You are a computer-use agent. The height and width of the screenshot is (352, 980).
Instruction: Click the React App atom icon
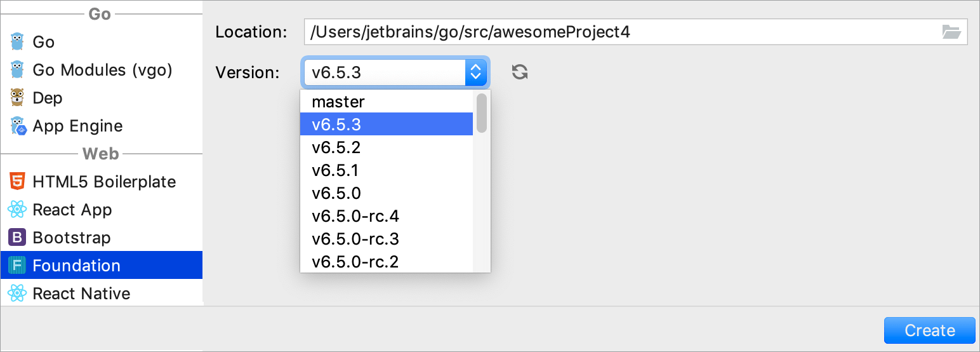17,210
